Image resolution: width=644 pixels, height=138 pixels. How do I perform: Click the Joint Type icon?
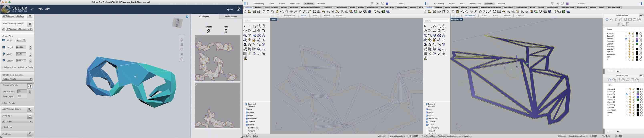[x=30, y=116]
